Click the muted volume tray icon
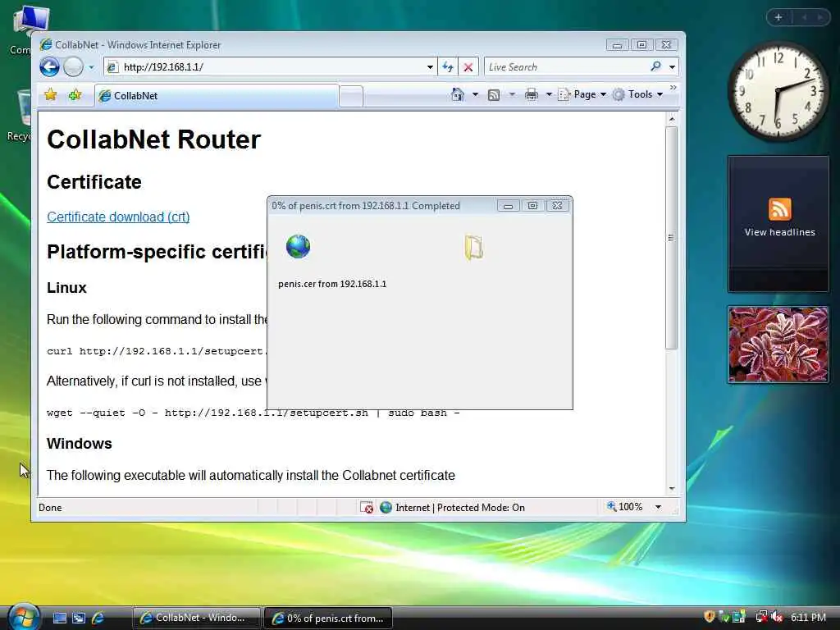Screen dimensions: 840x630 point(778,618)
